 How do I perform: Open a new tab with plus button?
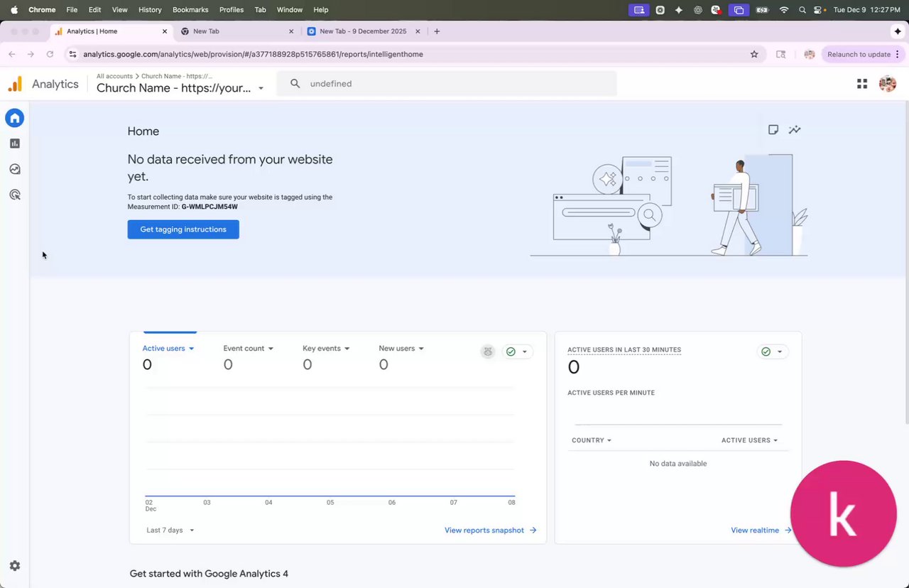437,31
